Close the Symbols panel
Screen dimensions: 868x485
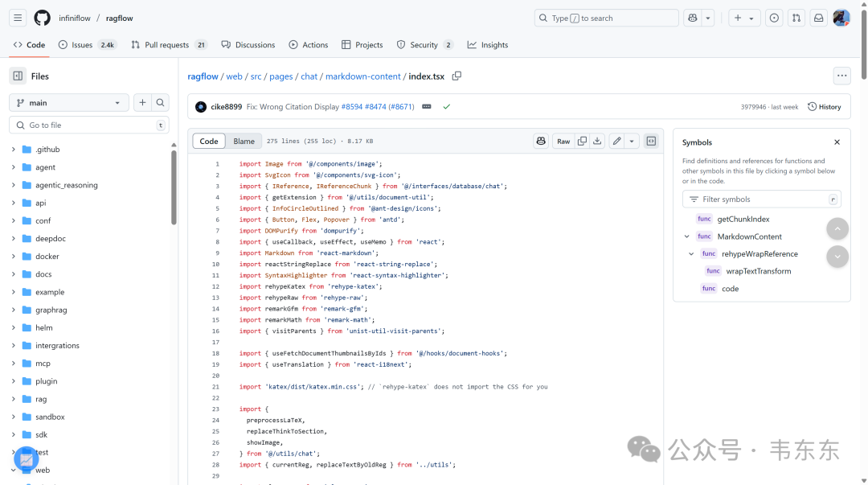pyautogui.click(x=837, y=142)
